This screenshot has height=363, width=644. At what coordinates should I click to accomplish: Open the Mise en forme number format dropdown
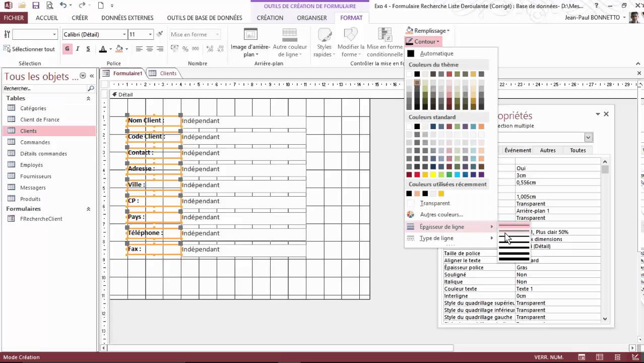coord(217,34)
